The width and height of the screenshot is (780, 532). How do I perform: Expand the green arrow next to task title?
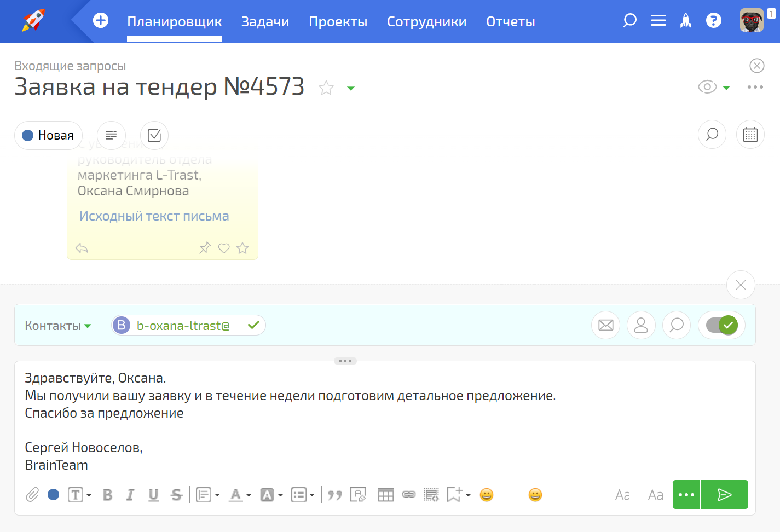(351, 88)
